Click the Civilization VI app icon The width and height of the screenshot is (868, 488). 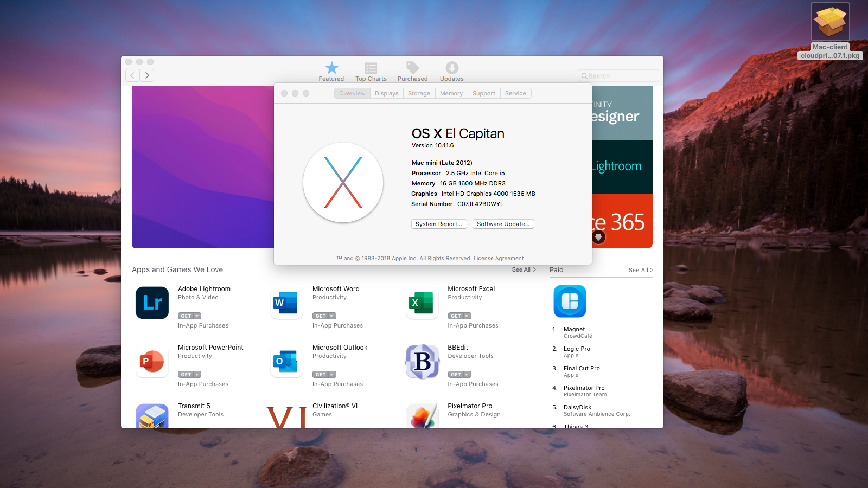286,416
